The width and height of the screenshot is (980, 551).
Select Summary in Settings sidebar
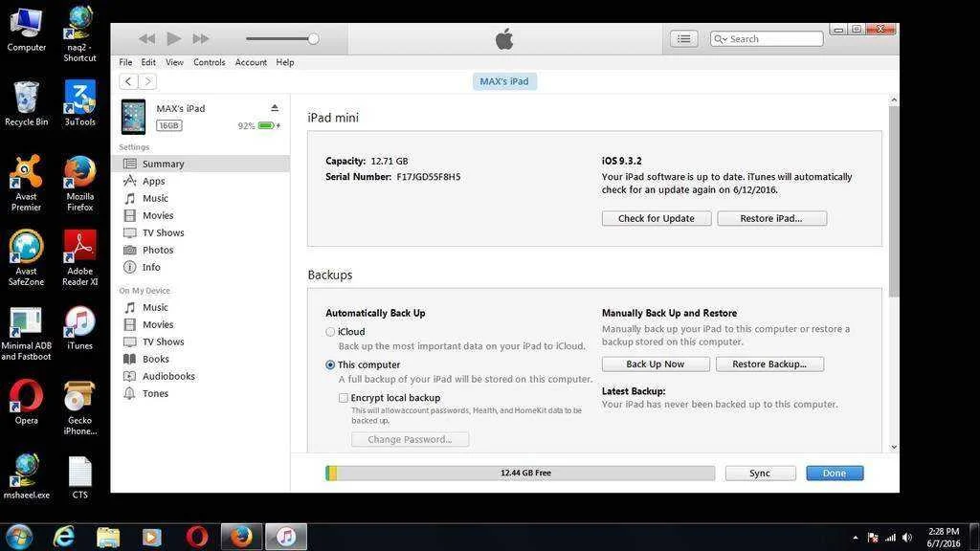[x=200, y=164]
